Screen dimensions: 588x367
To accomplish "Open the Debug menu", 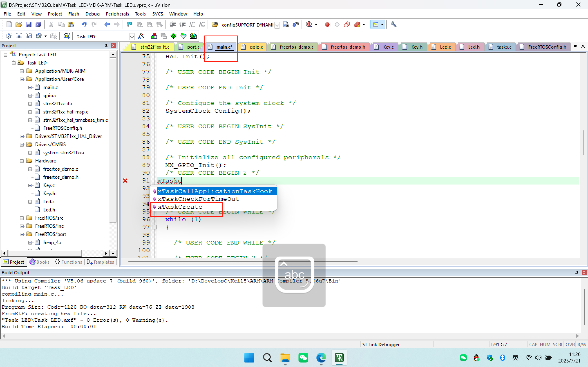I will click(92, 14).
